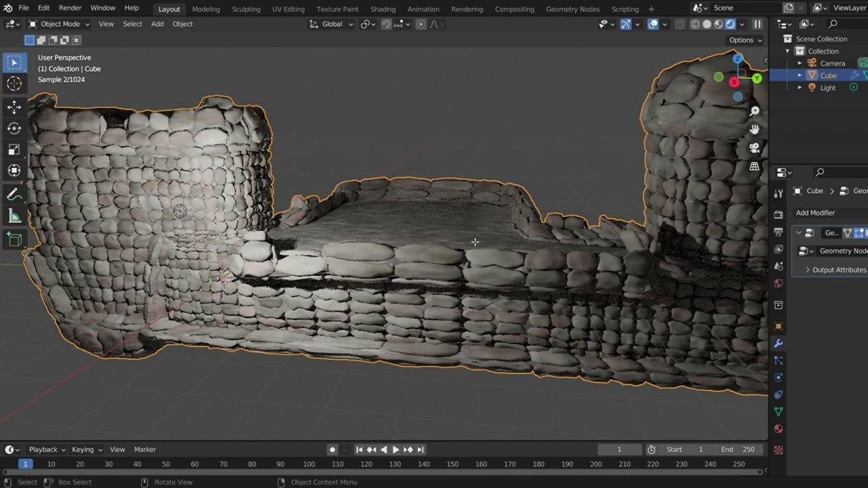Select the Cursor tool
Image resolution: width=868 pixels, height=488 pixels.
14,83
